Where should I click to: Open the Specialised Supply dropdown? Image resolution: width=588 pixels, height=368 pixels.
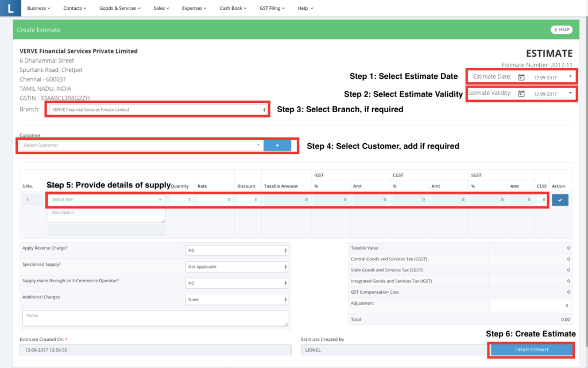tap(237, 266)
